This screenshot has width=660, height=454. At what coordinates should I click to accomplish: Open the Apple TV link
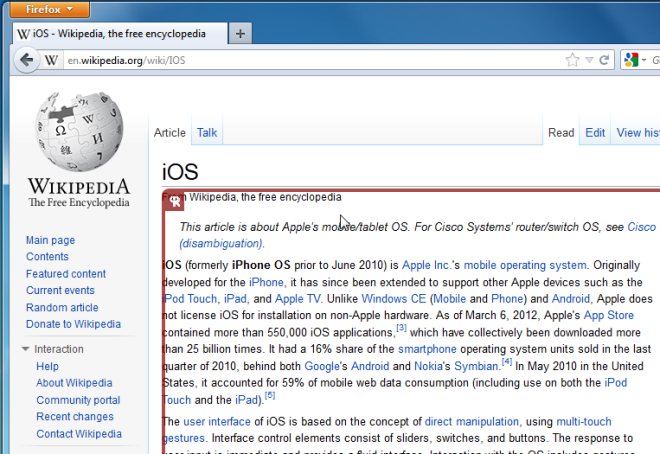pos(298,299)
